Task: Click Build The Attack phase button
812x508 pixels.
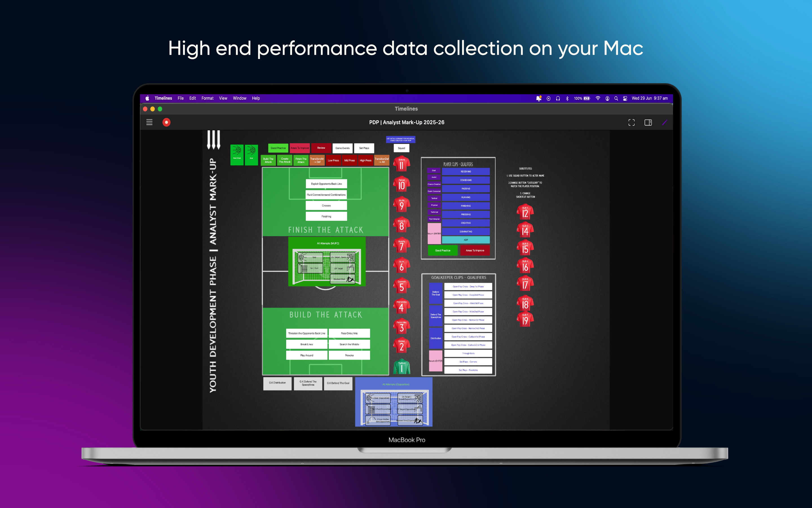Action: (x=268, y=161)
